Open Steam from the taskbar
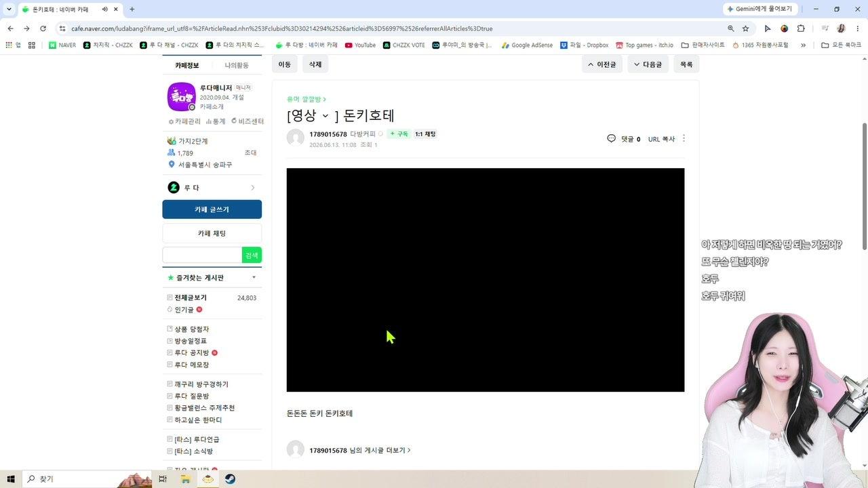This screenshot has height=488, width=868. tap(231, 479)
